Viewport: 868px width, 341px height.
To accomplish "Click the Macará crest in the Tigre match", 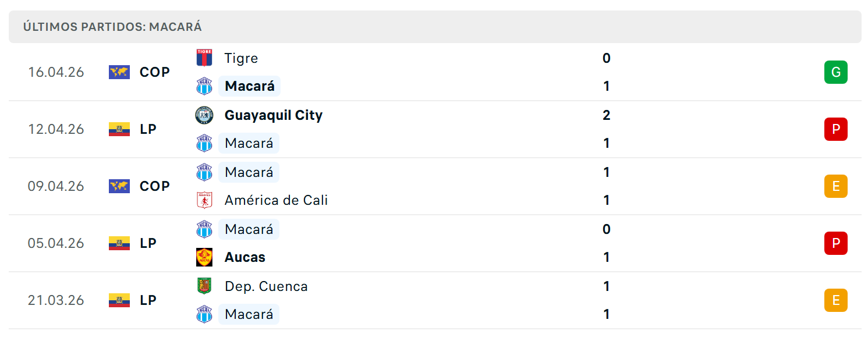I will [204, 86].
